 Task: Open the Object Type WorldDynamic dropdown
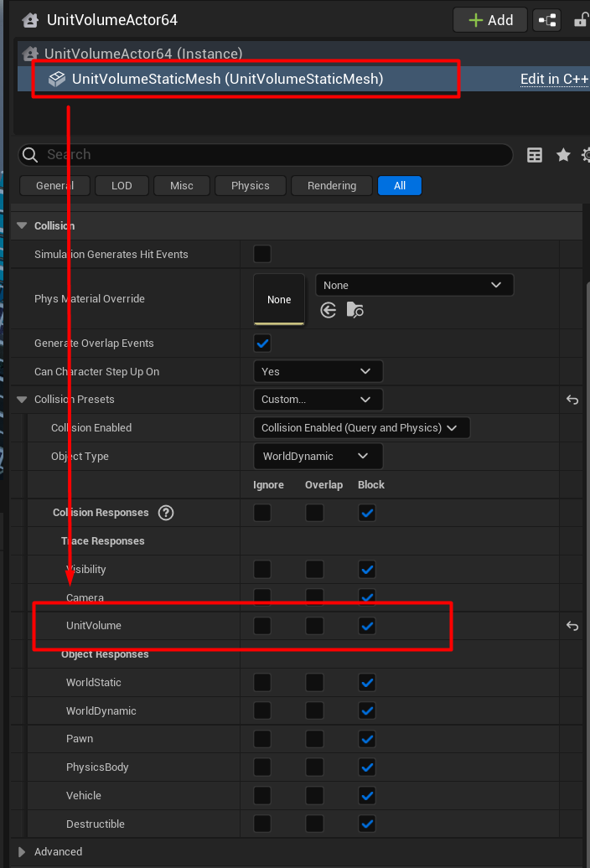pyautogui.click(x=318, y=457)
